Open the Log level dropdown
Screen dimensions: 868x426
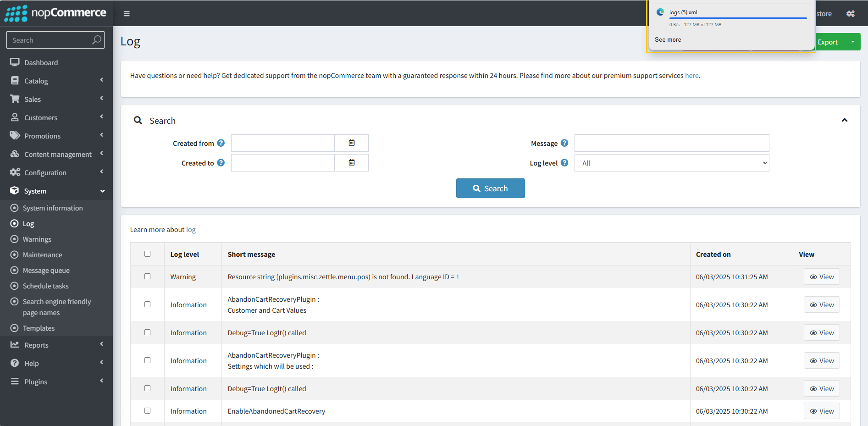[671, 163]
